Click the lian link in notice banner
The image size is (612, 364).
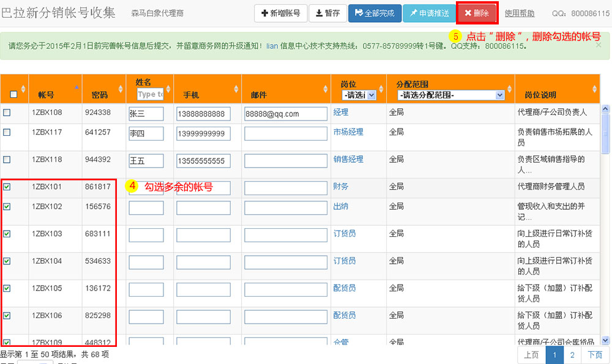pos(272,46)
